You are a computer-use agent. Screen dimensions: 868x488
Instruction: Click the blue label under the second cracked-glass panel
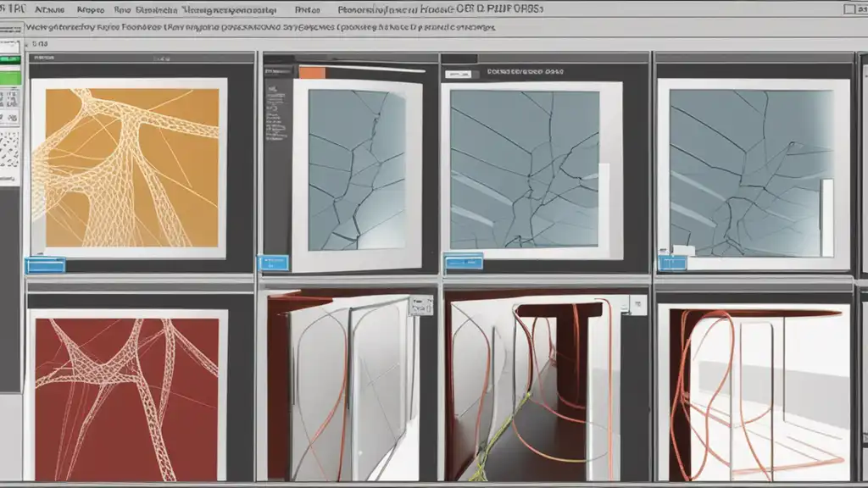pyautogui.click(x=273, y=263)
